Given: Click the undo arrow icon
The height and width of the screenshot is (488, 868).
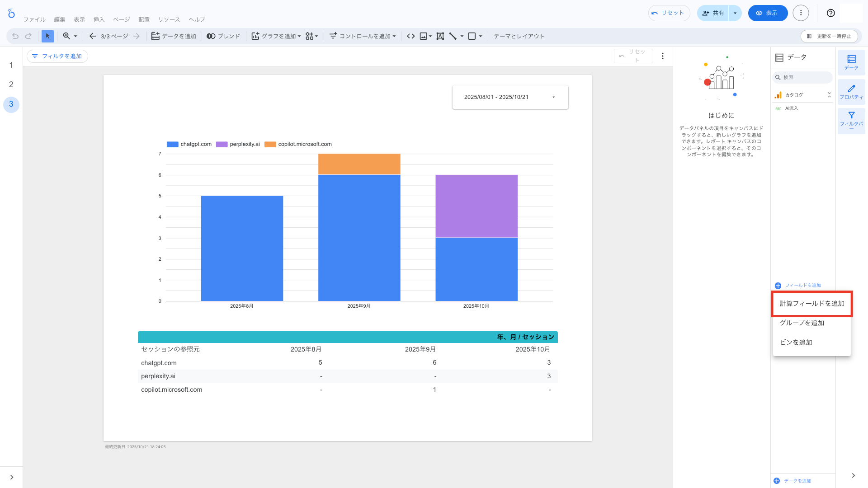Looking at the screenshot, I should point(15,36).
